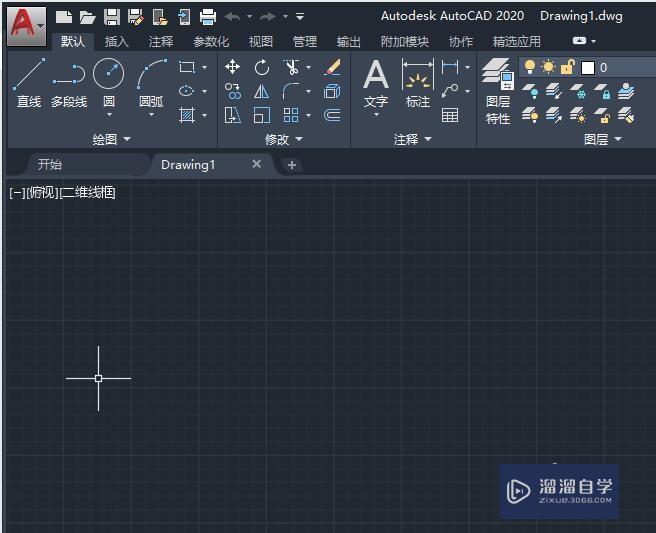Screen dimensions: 656x533
Task: Click the Explode tool icon
Action: (332, 91)
